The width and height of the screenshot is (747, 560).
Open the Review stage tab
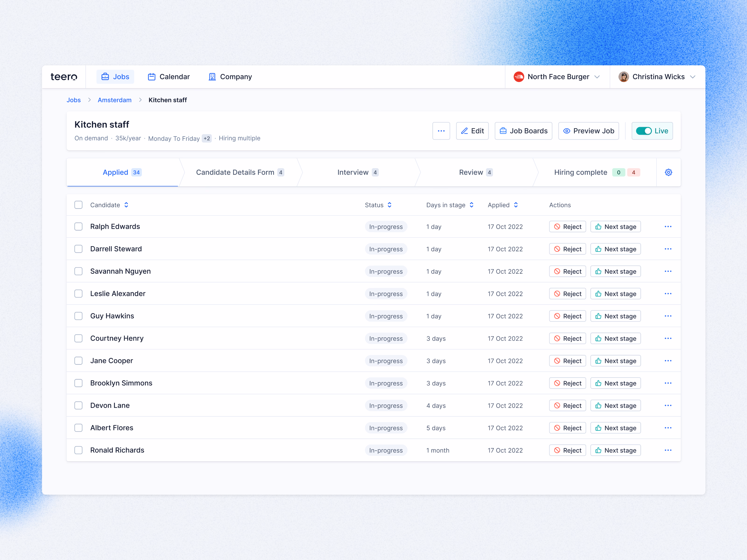(476, 172)
